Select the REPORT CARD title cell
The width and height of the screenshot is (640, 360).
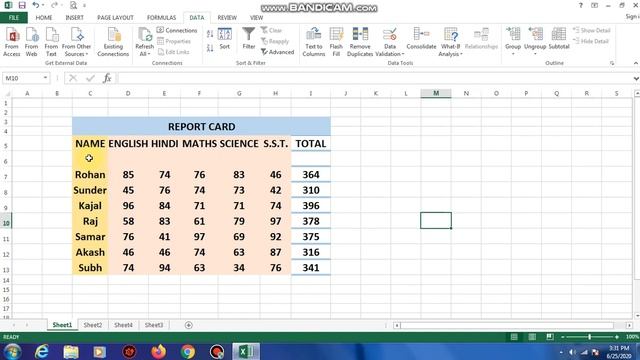pos(202,127)
